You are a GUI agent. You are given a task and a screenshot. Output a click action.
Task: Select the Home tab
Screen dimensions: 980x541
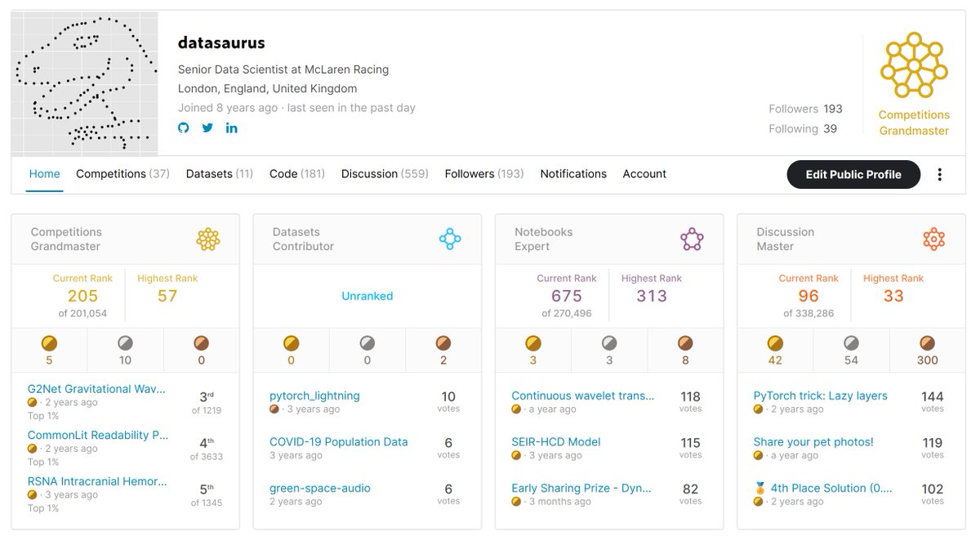45,174
